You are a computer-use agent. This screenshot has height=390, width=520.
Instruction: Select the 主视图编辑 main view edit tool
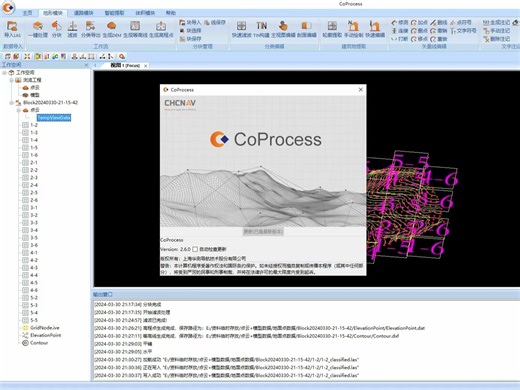point(283,29)
